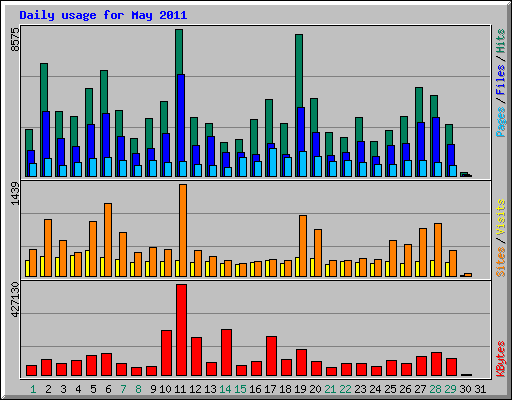Select green day 29 axis label
The height and width of the screenshot is (400, 512).
[x=450, y=389]
